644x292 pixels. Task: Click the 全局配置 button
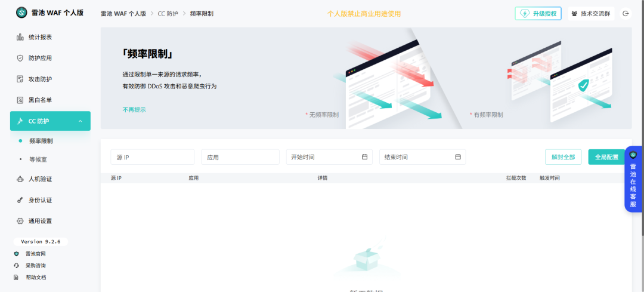click(606, 157)
